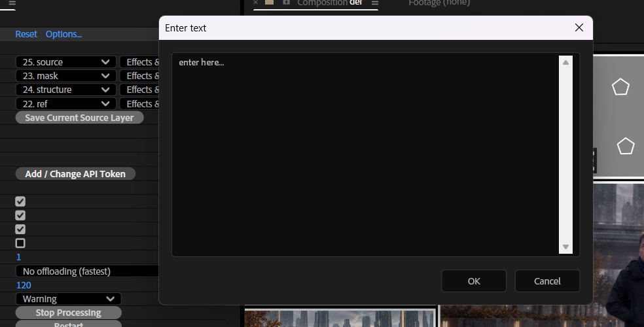
Task: Open the Effects dropdown beside '23. mask'
Action: 139,76
